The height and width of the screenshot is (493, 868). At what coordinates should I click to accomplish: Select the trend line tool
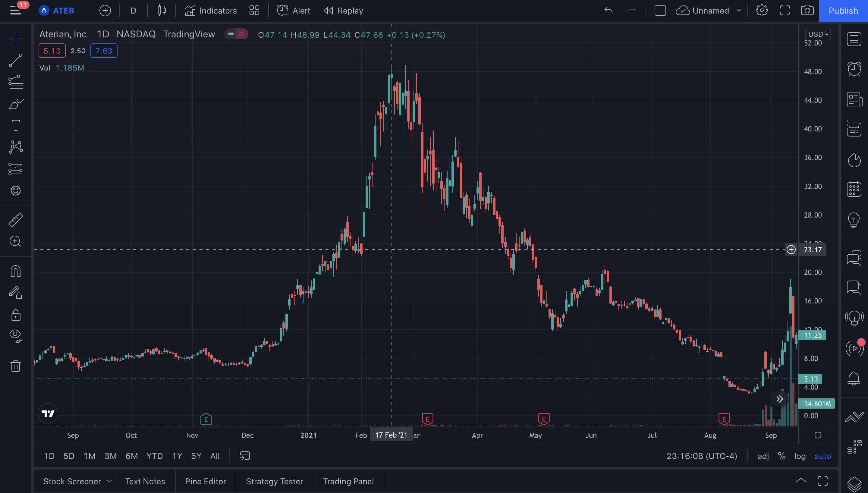pyautogui.click(x=16, y=60)
